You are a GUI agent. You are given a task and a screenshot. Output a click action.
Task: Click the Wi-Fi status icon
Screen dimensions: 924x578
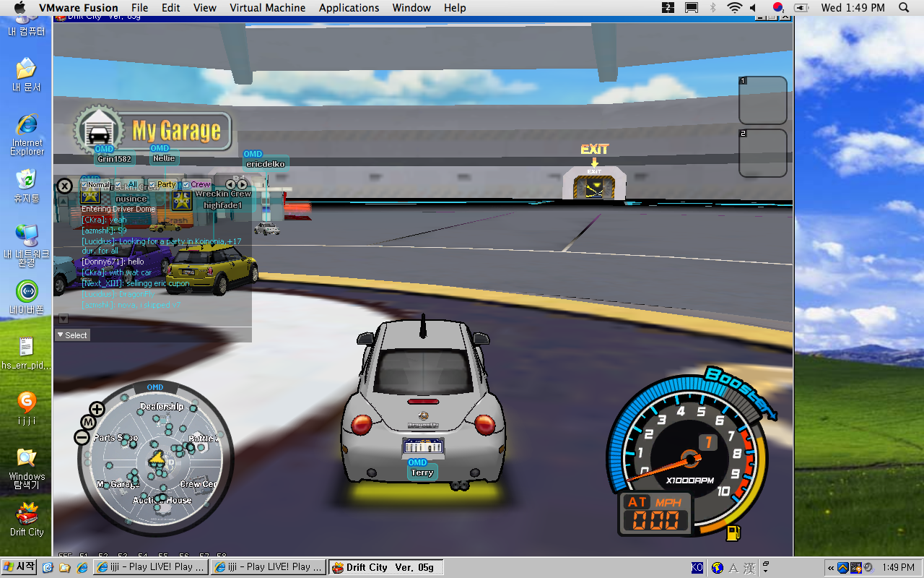click(x=735, y=8)
